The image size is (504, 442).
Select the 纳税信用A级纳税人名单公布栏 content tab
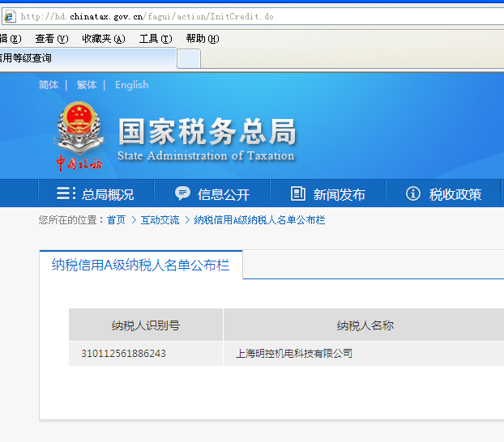click(141, 265)
